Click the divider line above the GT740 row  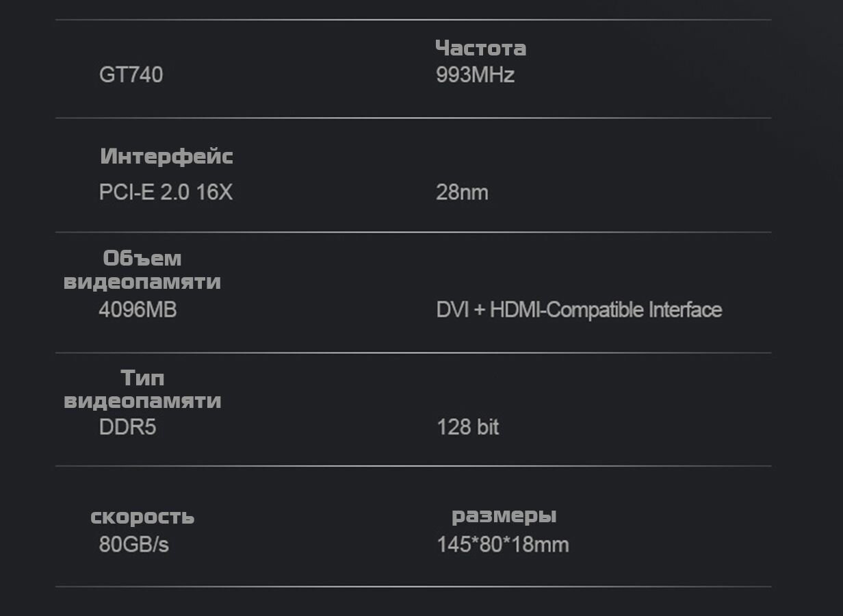tap(413, 20)
